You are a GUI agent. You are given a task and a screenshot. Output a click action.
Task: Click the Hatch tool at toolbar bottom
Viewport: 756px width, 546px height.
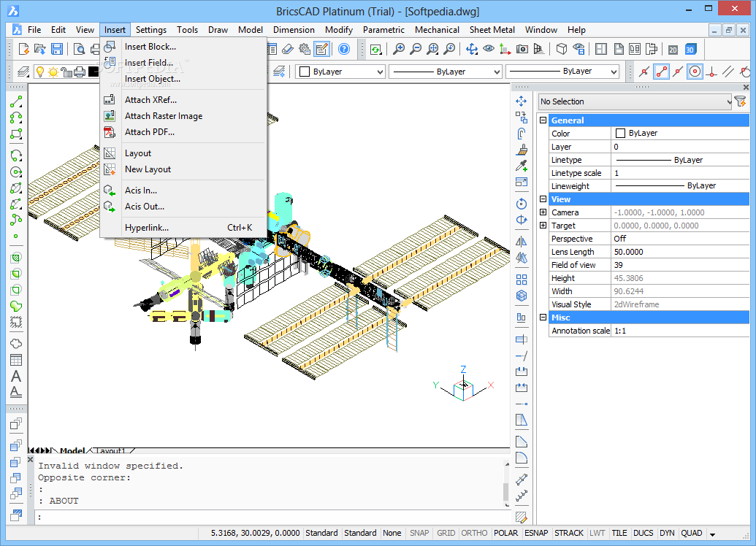[522, 517]
